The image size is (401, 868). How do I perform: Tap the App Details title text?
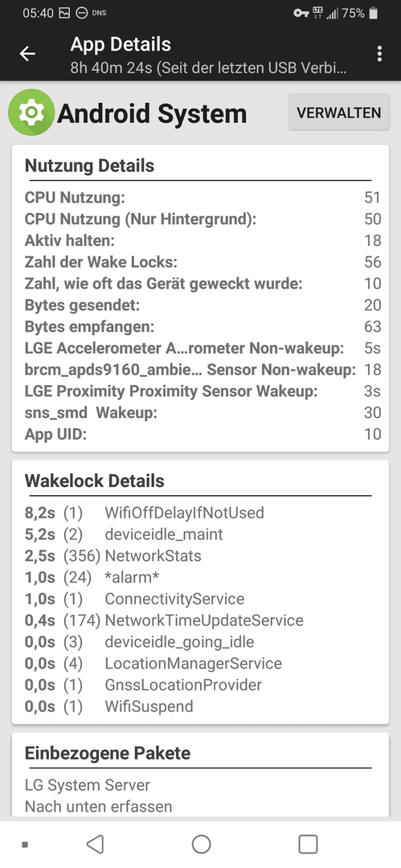(x=121, y=44)
